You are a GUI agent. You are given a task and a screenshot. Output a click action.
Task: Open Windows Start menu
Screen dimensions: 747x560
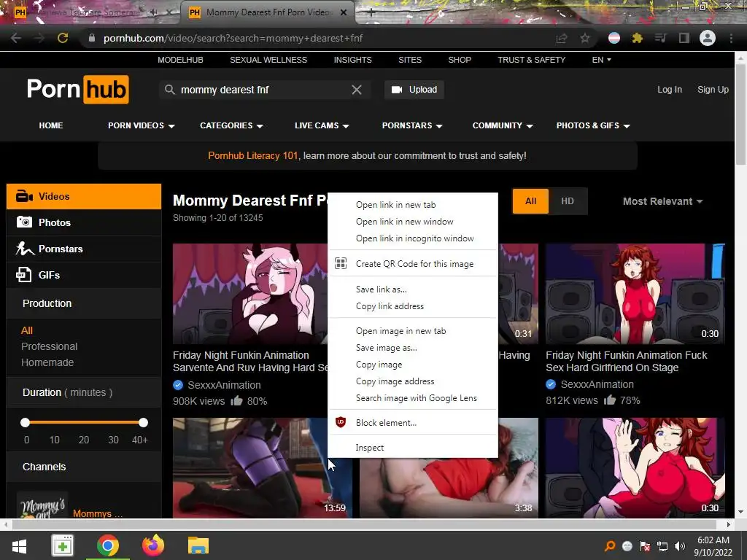pyautogui.click(x=19, y=546)
